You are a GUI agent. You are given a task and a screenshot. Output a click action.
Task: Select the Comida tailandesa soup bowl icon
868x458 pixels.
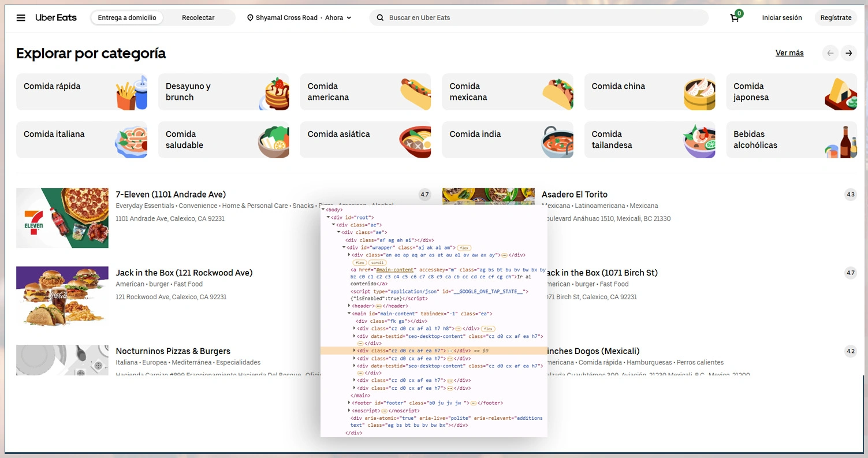(x=699, y=142)
